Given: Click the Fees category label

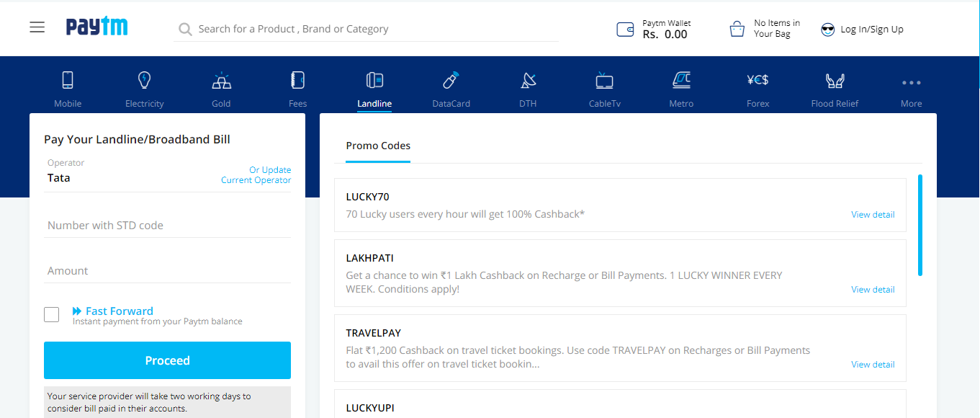Looking at the screenshot, I should point(297,104).
